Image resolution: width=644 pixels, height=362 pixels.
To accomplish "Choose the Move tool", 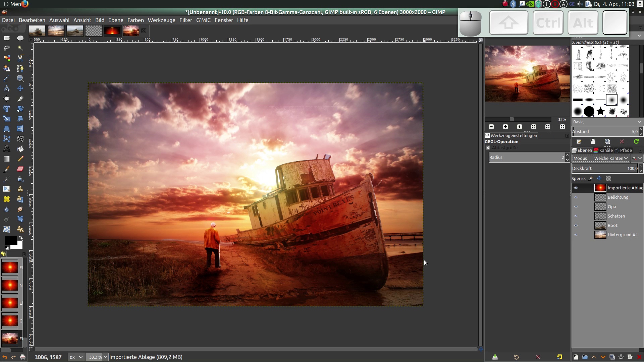I will (x=20, y=88).
